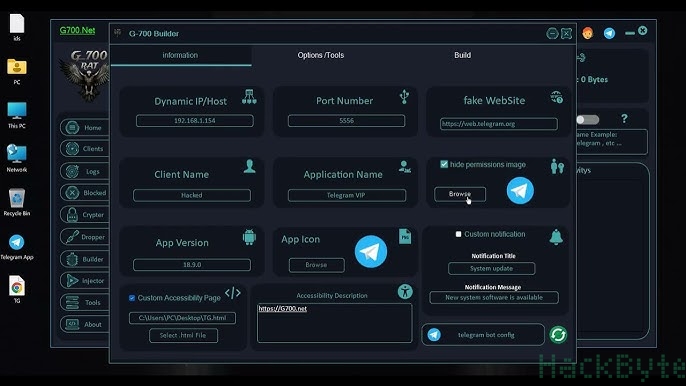686x386 pixels.
Task: Open the Blocked list in sidebar
Action: pos(84,193)
